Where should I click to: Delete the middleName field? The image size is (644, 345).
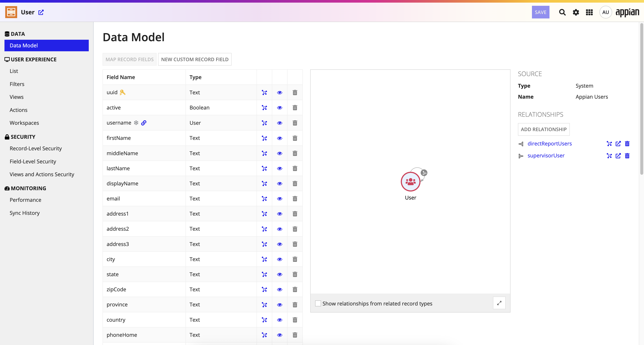pos(295,153)
